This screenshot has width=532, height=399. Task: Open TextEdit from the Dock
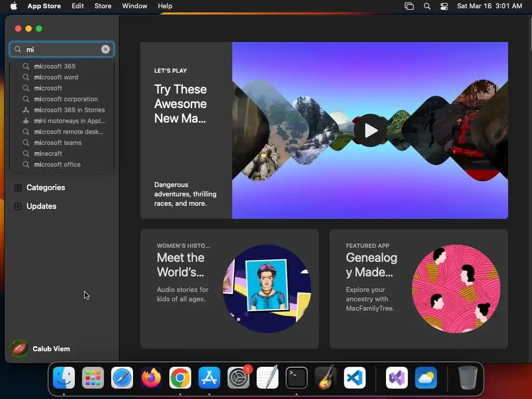pyautogui.click(x=268, y=377)
